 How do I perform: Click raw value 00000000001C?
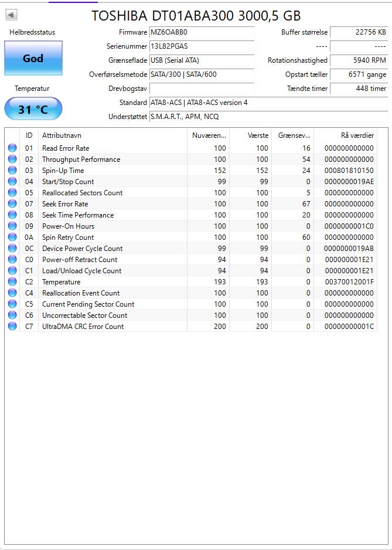[x=349, y=326]
